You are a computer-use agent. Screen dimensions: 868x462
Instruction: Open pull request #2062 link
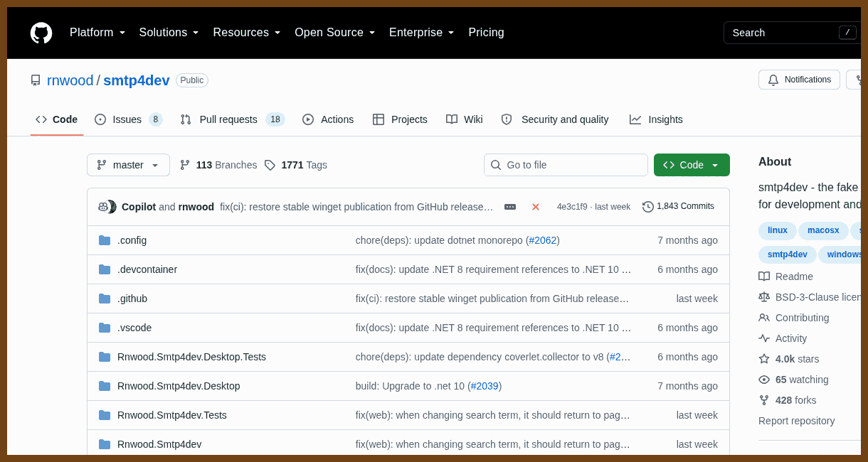coord(543,240)
